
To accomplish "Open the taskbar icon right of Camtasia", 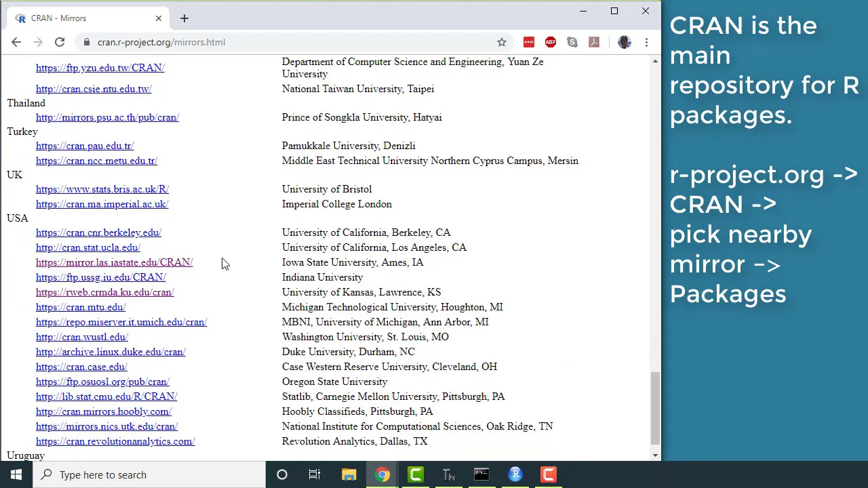I will tap(448, 474).
